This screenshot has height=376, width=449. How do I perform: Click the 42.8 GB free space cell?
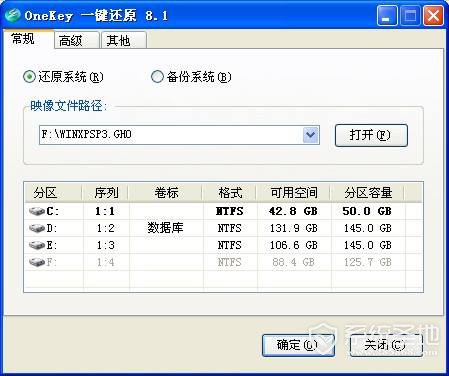coord(293,211)
